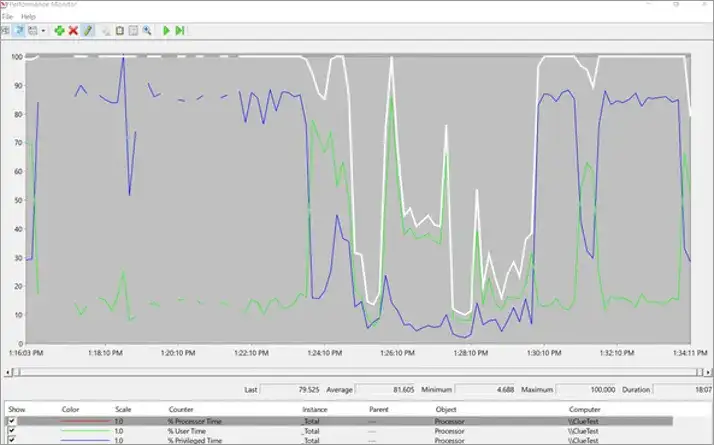Click the Zoom magnifier icon
714x445 pixels.
tap(146, 31)
